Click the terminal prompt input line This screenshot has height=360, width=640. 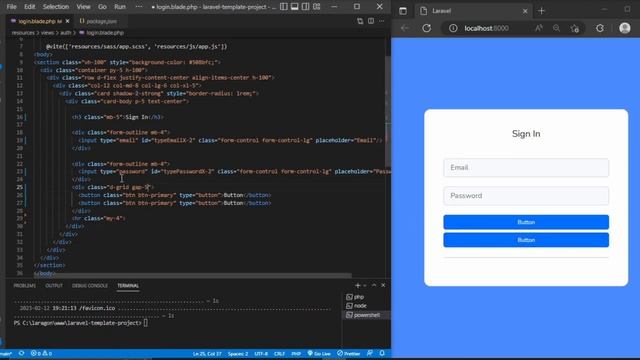(80, 323)
